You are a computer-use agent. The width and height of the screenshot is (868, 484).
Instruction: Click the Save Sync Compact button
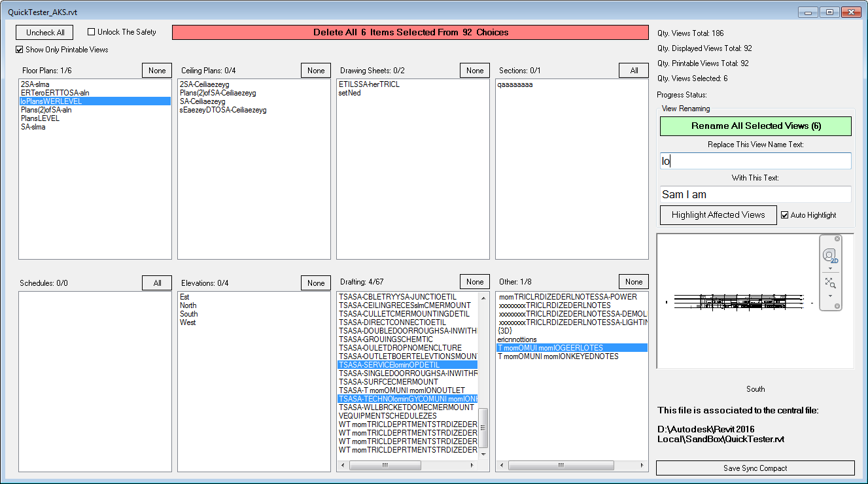click(755, 468)
